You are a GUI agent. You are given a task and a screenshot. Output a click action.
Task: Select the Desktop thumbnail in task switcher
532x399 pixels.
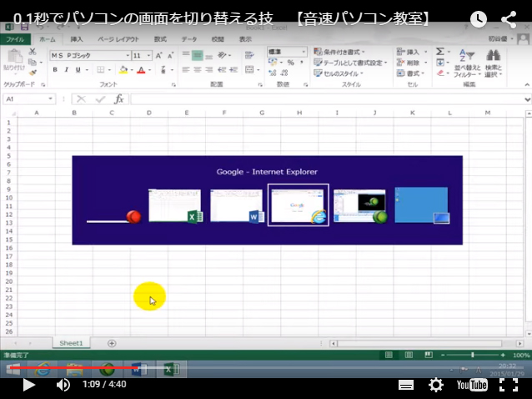tap(422, 205)
